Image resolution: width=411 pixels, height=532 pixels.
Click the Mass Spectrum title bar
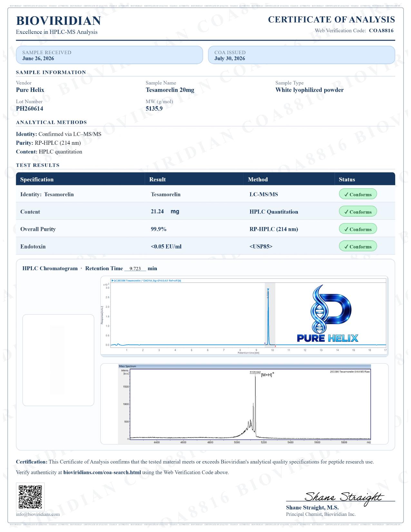(x=244, y=366)
